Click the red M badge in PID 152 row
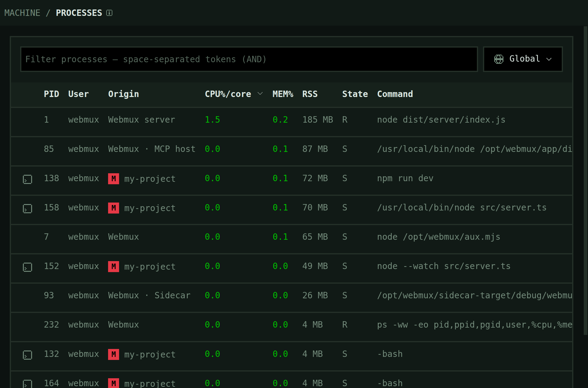The width and height of the screenshot is (588, 388). tap(114, 266)
